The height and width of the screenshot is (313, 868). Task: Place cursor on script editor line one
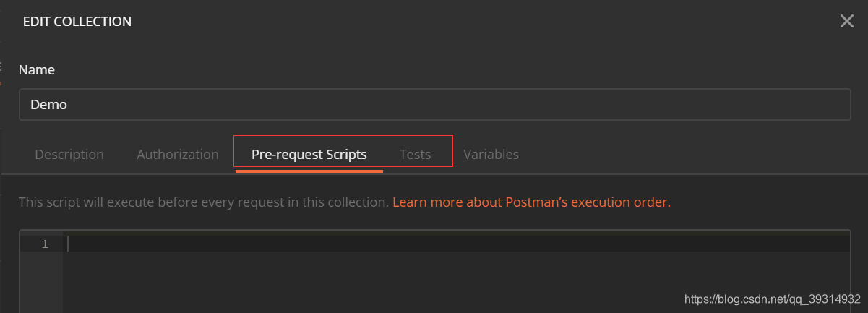click(455, 244)
